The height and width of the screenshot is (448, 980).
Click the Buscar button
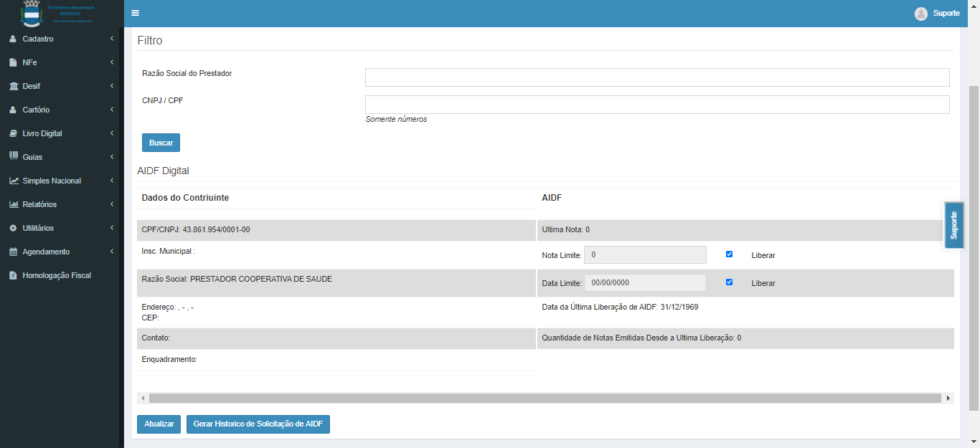click(161, 143)
